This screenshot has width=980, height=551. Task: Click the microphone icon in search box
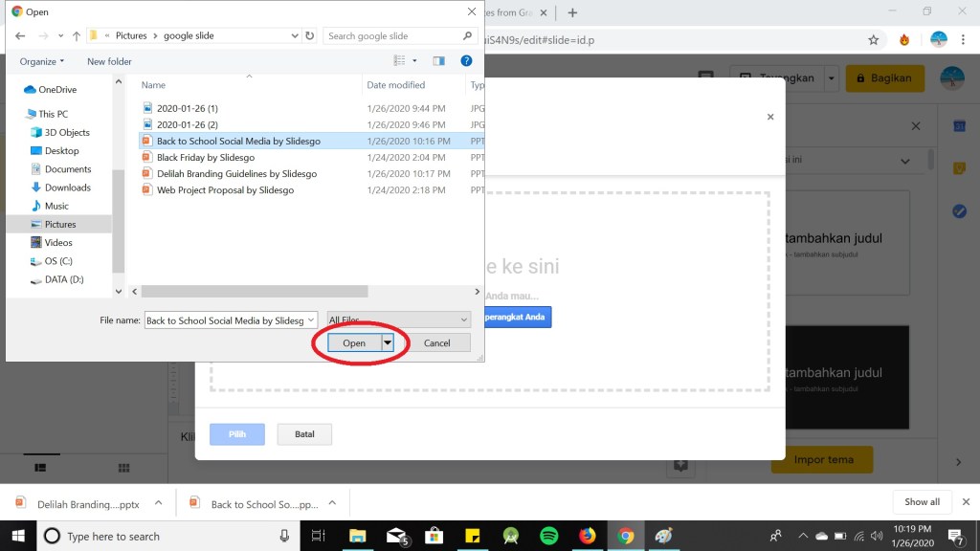pyautogui.click(x=284, y=537)
